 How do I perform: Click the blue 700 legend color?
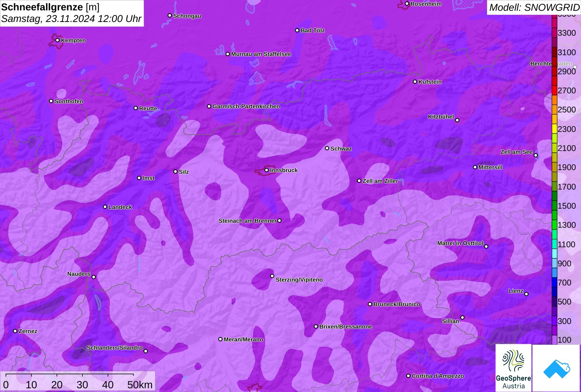coord(554,282)
